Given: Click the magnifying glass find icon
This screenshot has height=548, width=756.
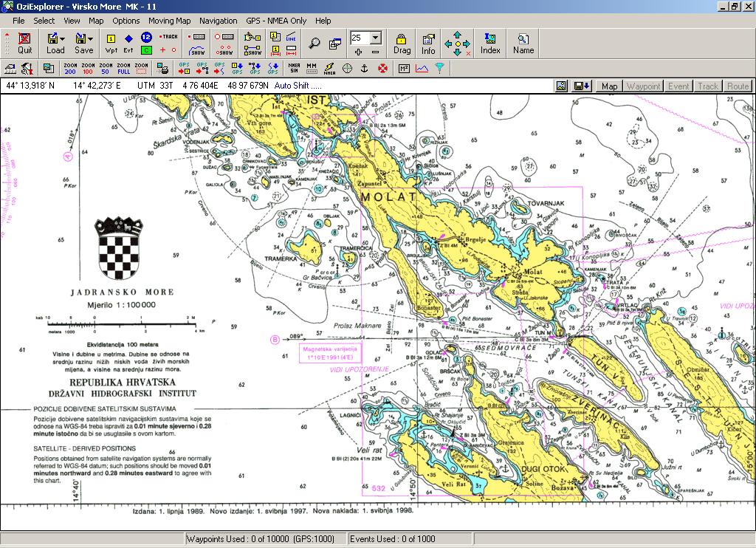Looking at the screenshot, I should click(x=315, y=43).
